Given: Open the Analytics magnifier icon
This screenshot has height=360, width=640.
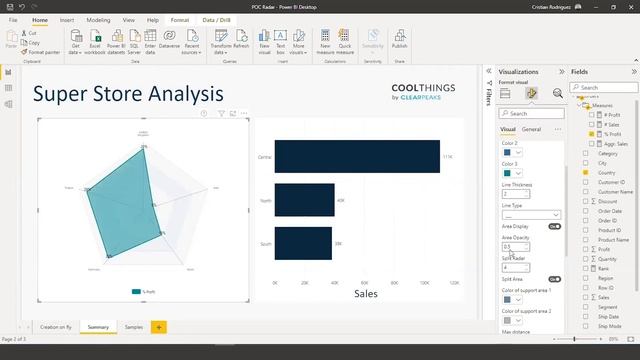Looking at the screenshot, I should click(x=558, y=93).
